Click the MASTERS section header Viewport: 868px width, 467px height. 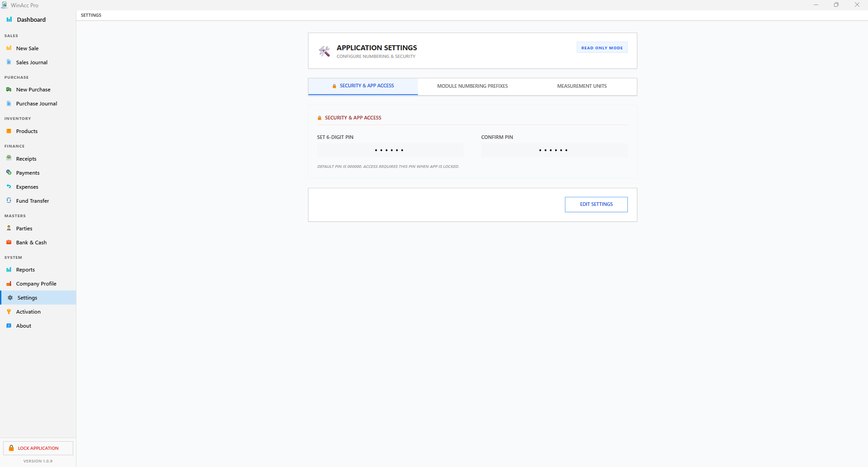[15, 216]
